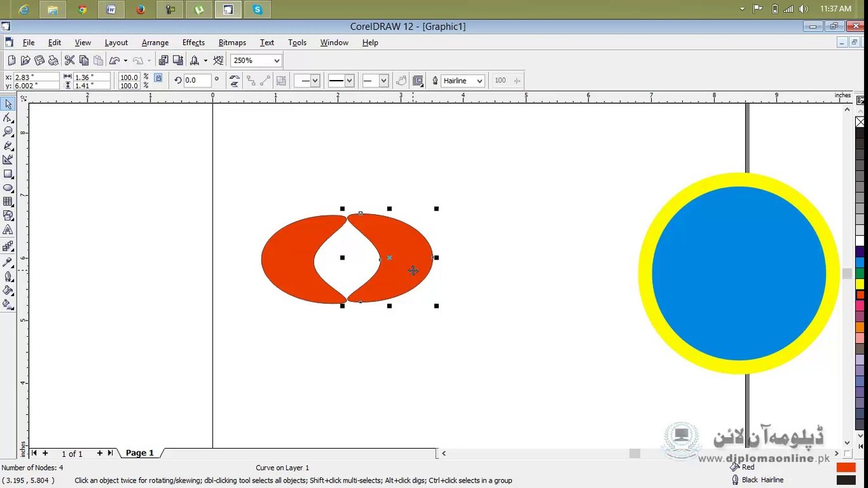Click the Open file icon
The height and width of the screenshot is (488, 868).
coord(25,60)
